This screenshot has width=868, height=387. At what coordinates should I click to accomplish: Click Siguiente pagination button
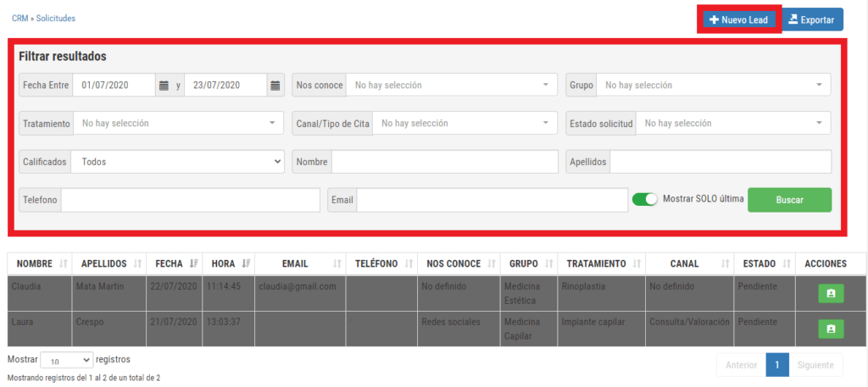coord(816,365)
